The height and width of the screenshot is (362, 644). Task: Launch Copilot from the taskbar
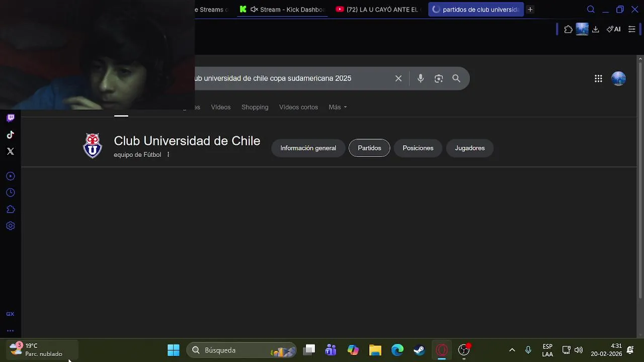click(353, 350)
